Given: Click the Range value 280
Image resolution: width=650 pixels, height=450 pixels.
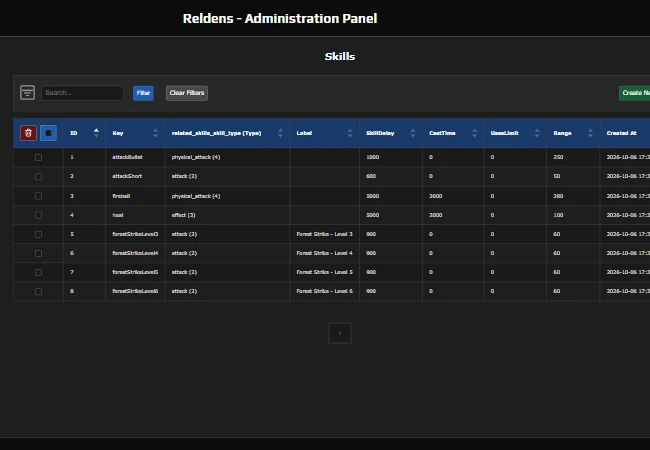Looking at the screenshot, I should coord(558,196).
